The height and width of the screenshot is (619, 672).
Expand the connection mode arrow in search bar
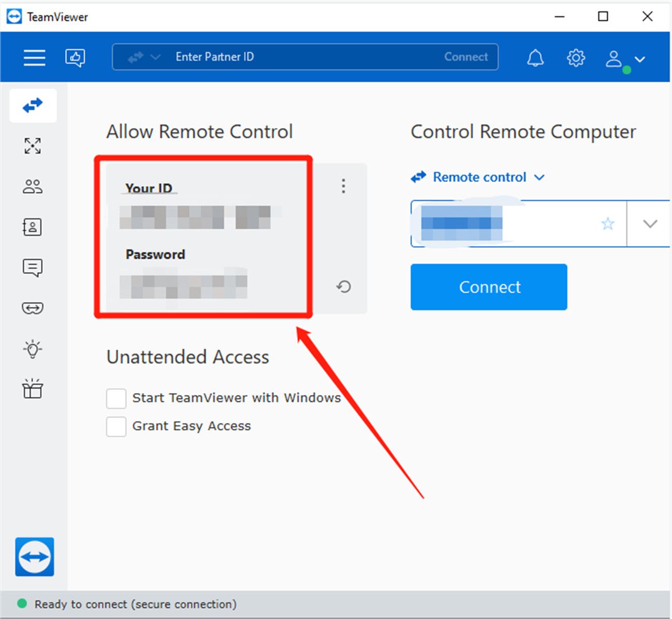(155, 57)
